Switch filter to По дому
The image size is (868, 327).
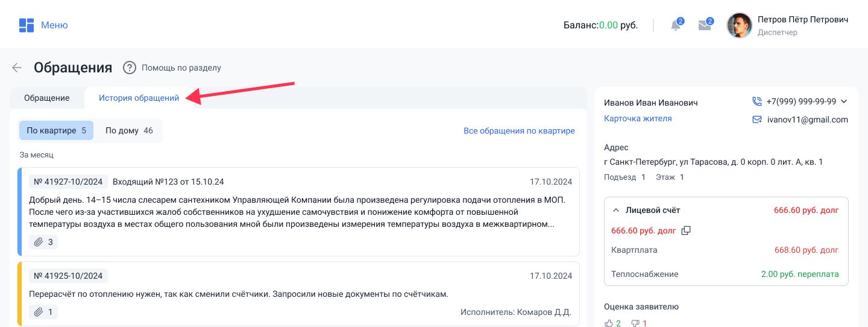click(128, 130)
